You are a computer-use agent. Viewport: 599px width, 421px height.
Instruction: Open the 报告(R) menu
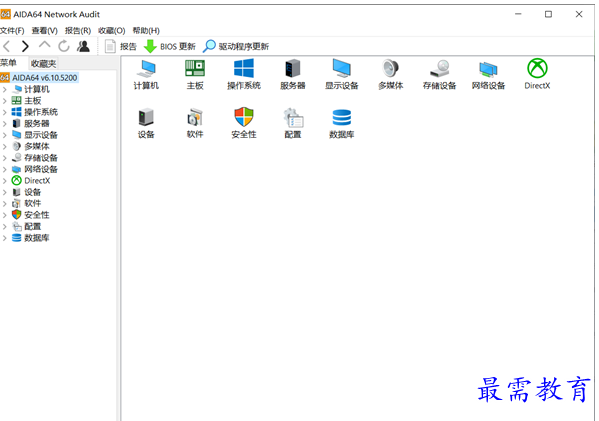click(x=78, y=31)
